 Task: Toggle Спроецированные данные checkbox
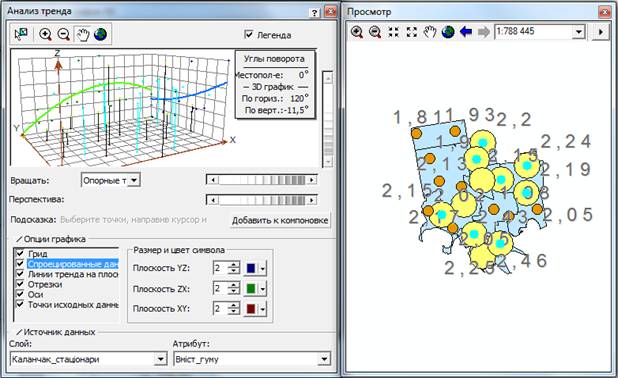(x=20, y=263)
